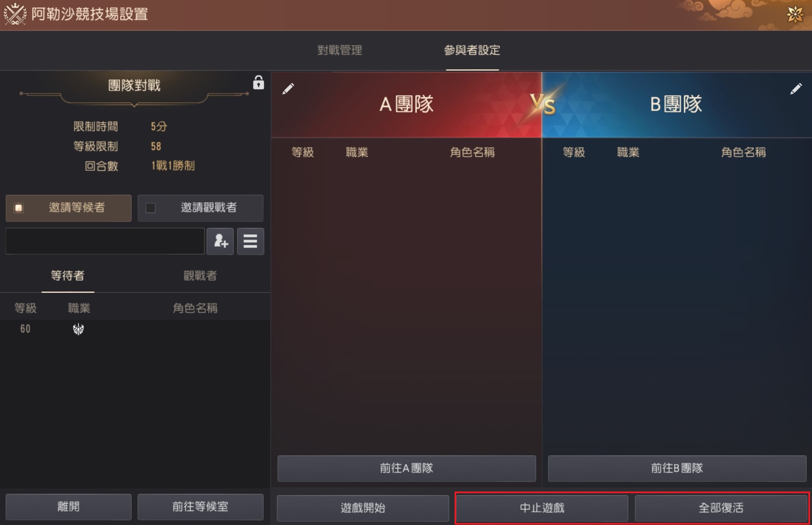Open the list menu icon
Screen dimensions: 812x525
tap(250, 241)
